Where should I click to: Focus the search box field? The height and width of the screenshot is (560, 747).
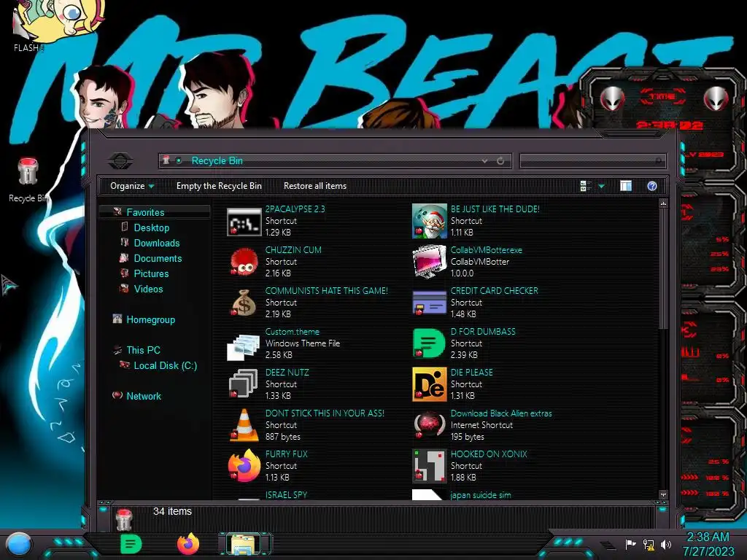pyautogui.click(x=592, y=161)
